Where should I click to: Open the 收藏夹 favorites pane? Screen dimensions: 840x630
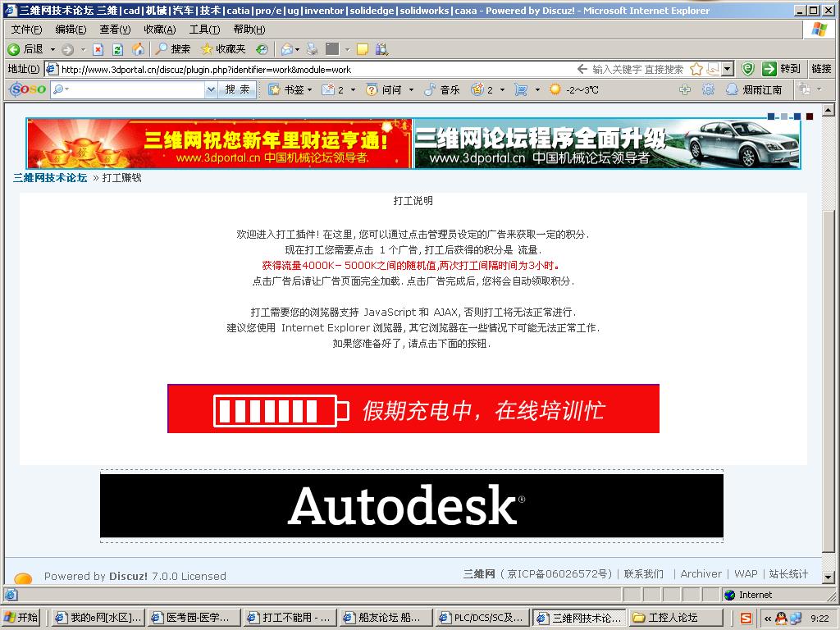[223, 49]
